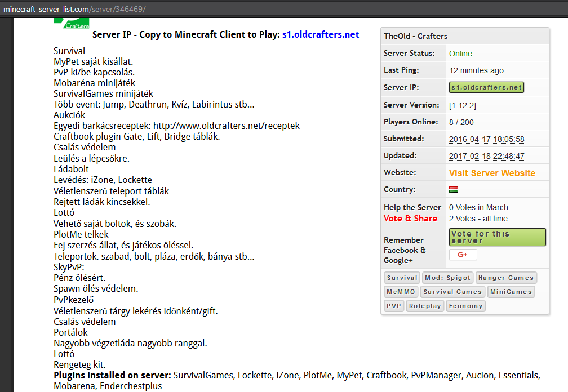Viewport: 568px width, 392px height.
Task: Click the s1.oldcrafters.net blue server IP link
Action: point(321,34)
